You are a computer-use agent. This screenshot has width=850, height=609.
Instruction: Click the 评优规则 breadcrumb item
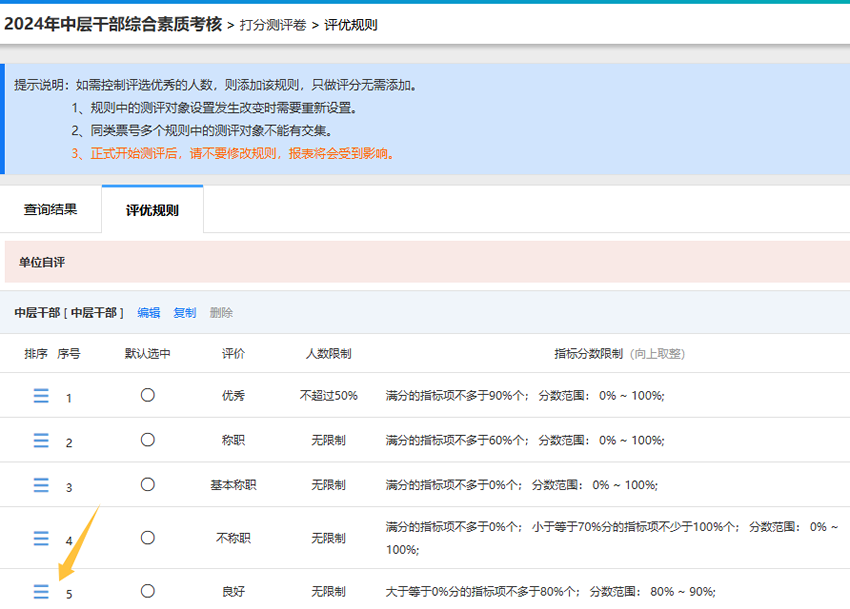pyautogui.click(x=351, y=25)
